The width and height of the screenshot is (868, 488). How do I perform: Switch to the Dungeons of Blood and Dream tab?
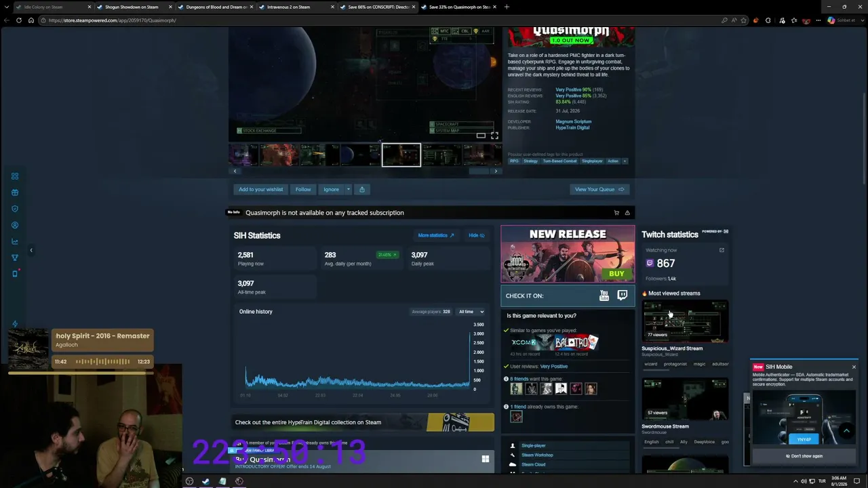pos(216,7)
